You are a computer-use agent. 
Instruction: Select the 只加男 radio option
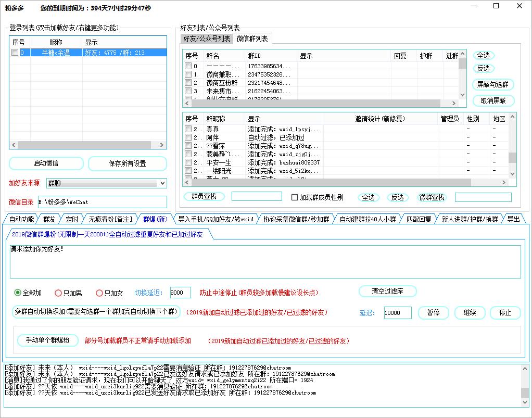(58, 293)
